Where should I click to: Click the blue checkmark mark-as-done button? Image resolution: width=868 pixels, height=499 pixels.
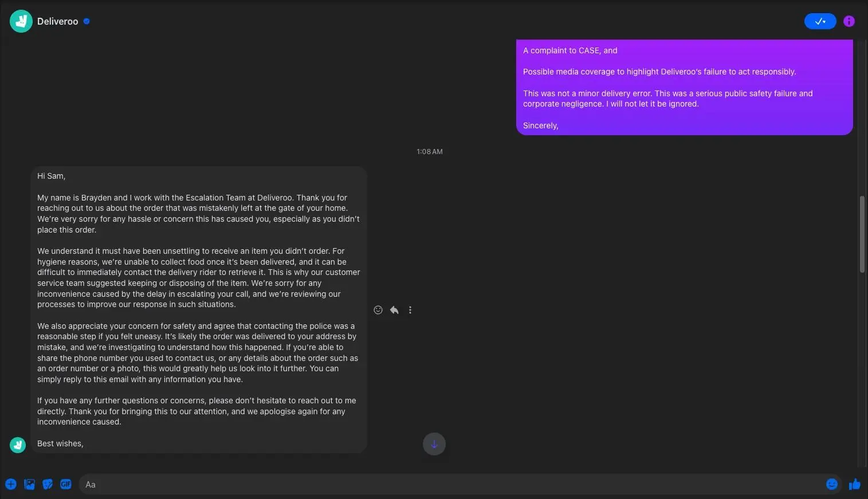pyautogui.click(x=820, y=21)
